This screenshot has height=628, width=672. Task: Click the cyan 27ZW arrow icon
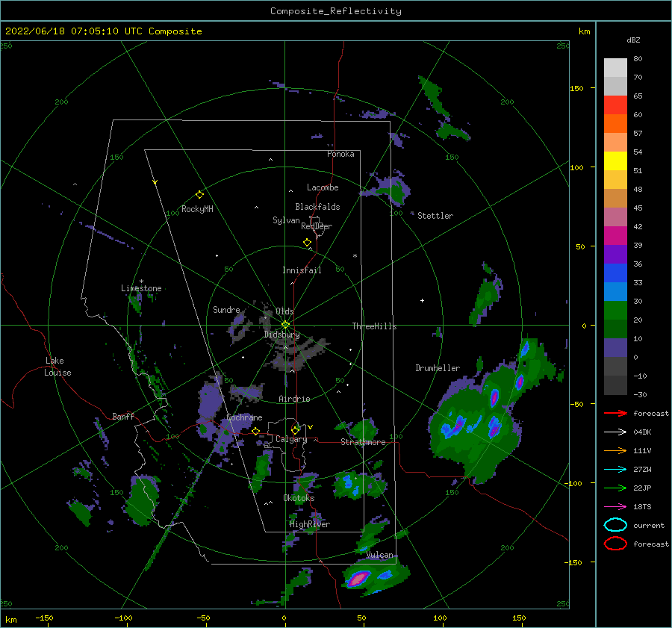615,470
